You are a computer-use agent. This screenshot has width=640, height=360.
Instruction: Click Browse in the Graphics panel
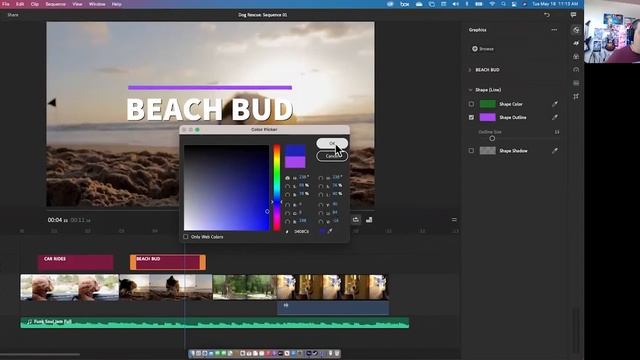click(x=487, y=49)
